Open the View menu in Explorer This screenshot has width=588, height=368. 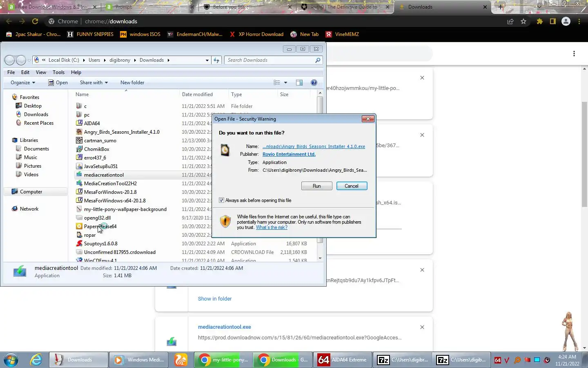click(x=41, y=72)
